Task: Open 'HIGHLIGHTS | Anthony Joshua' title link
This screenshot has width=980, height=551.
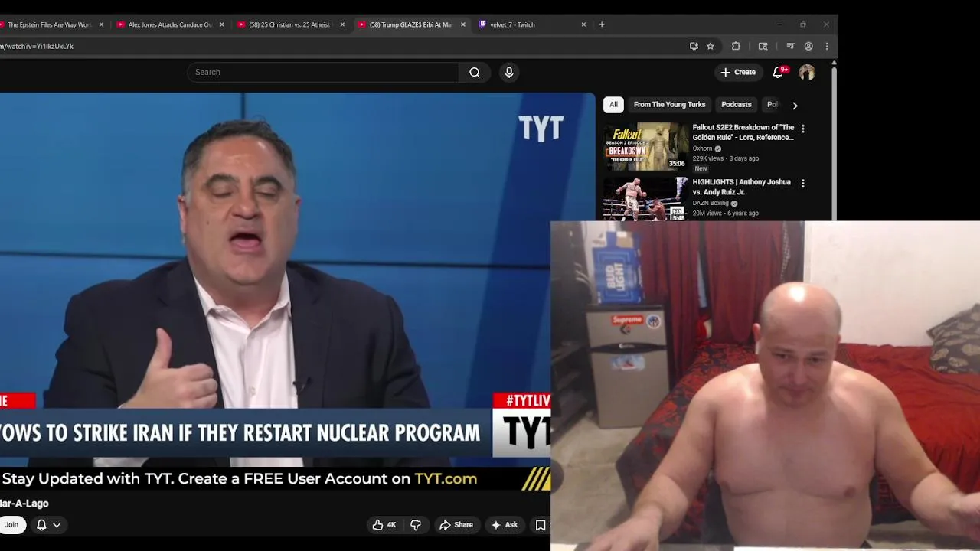Action: click(x=741, y=187)
